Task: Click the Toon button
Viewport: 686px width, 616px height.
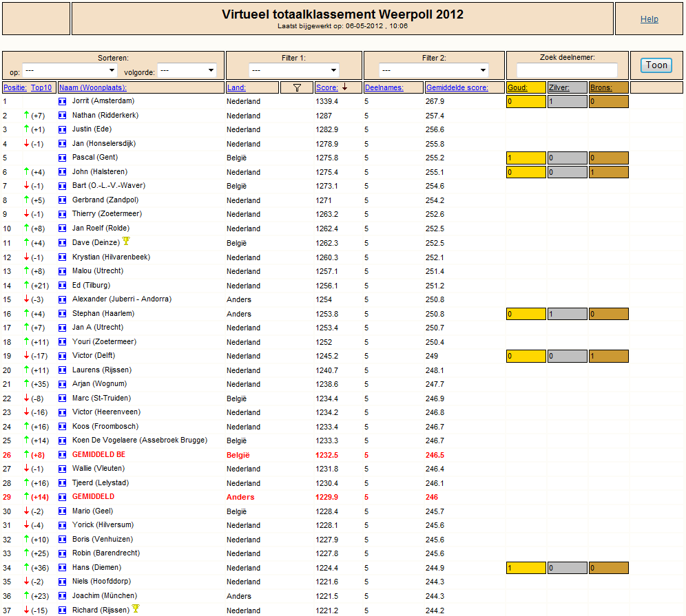Action: (656, 65)
